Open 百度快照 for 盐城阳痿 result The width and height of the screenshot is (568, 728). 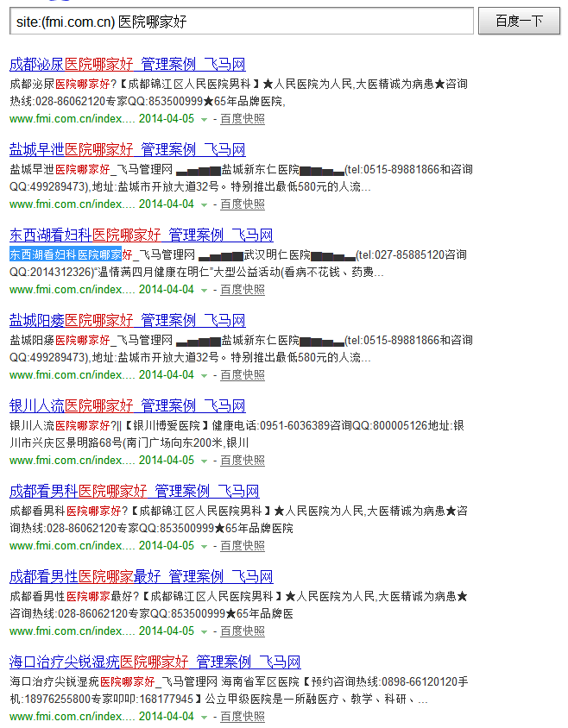pos(243,375)
